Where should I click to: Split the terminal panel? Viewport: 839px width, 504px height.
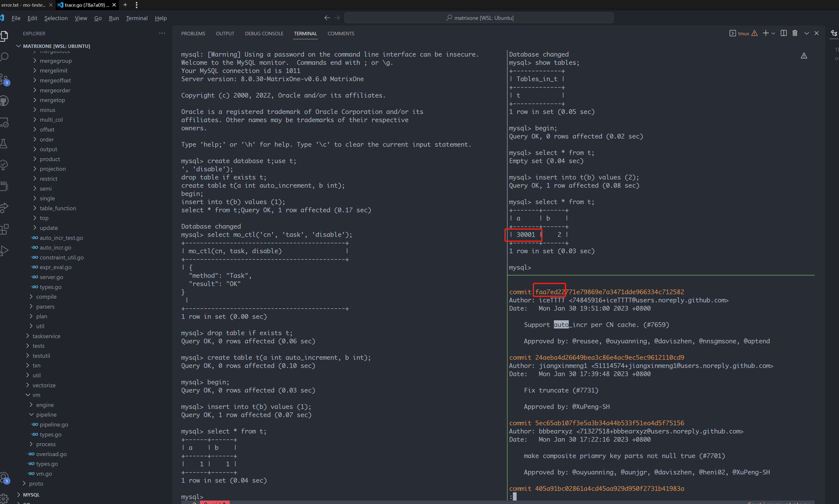coord(784,33)
